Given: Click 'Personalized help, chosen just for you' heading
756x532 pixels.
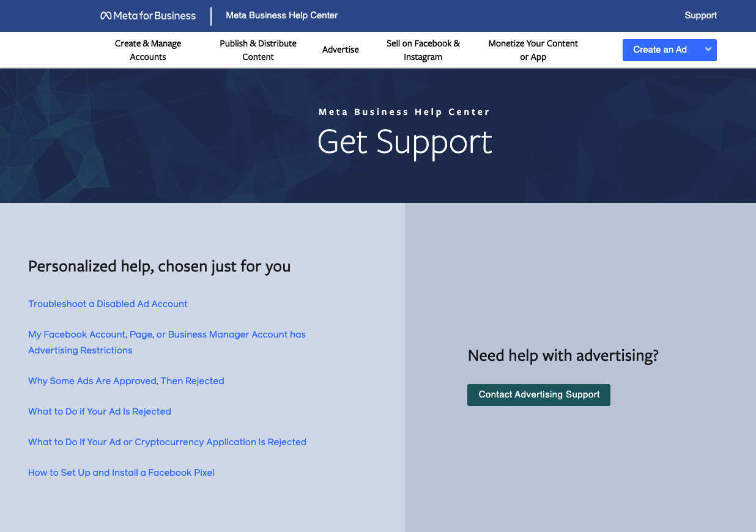Looking at the screenshot, I should [x=160, y=267].
